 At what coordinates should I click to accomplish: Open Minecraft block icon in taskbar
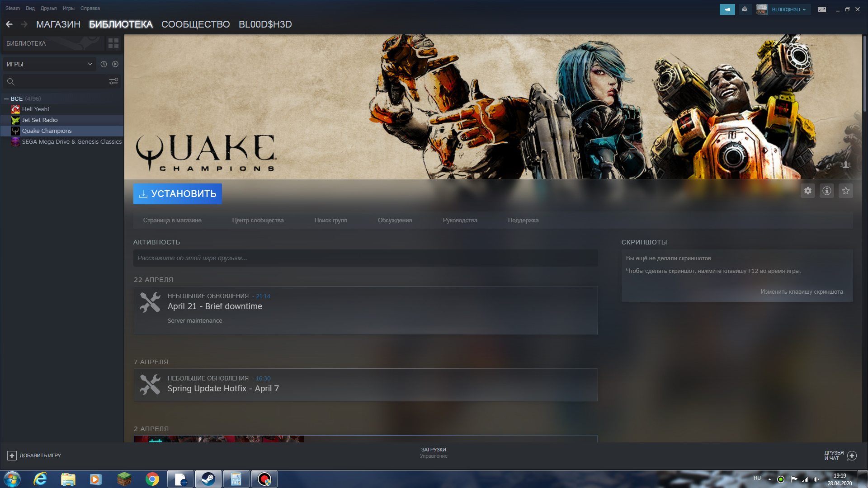[124, 479]
